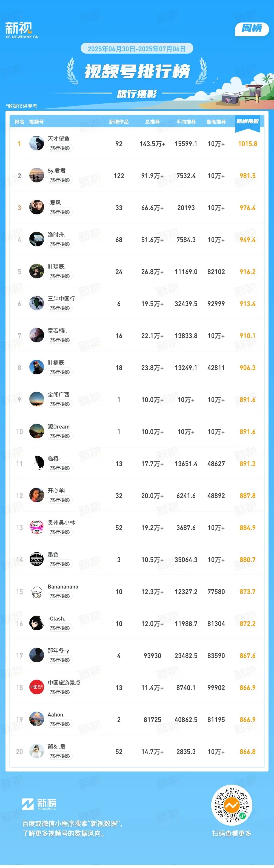The image size is (274, 868).
Task: Click 墨色's black avatar icon
Action: [36, 559]
